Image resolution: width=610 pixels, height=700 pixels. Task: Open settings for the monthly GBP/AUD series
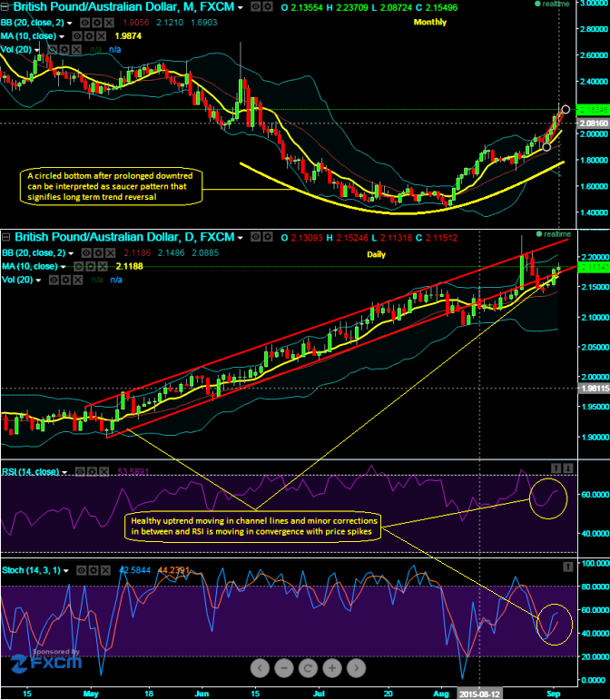click(x=267, y=6)
